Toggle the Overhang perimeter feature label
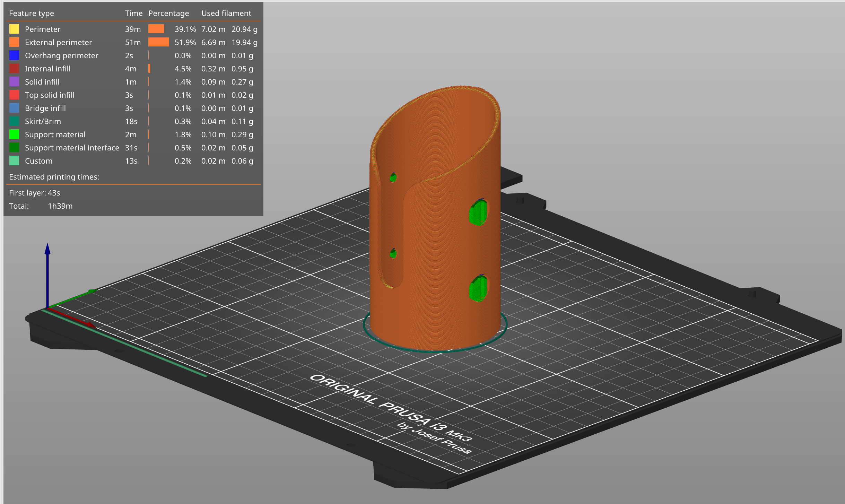 (x=62, y=55)
